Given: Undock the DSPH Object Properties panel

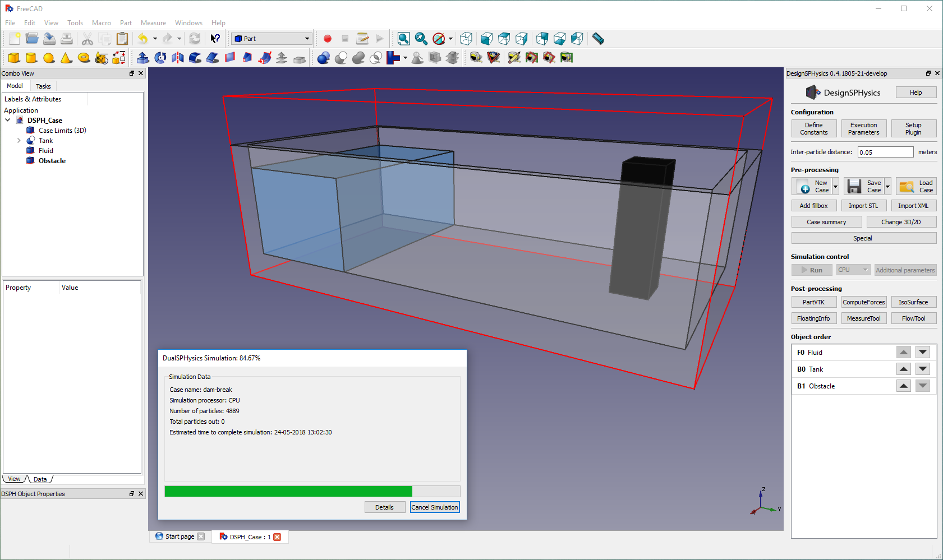Looking at the screenshot, I should (x=132, y=494).
